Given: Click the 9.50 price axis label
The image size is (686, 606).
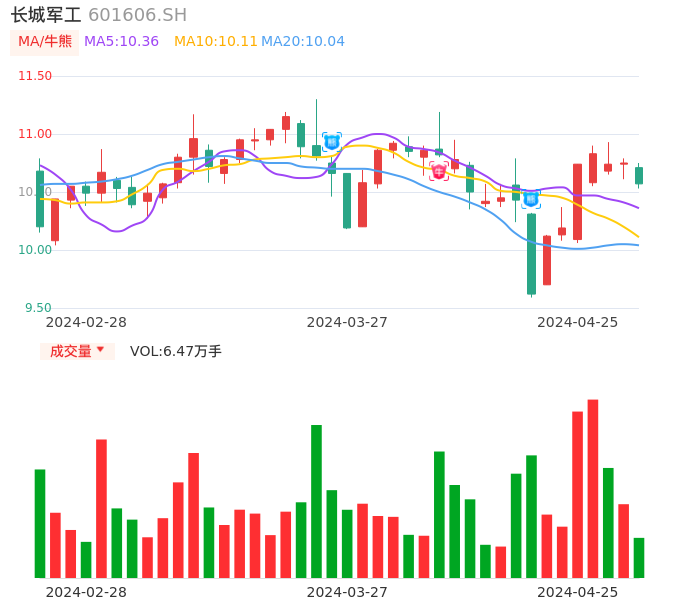Looking at the screenshot, I should [38, 308].
